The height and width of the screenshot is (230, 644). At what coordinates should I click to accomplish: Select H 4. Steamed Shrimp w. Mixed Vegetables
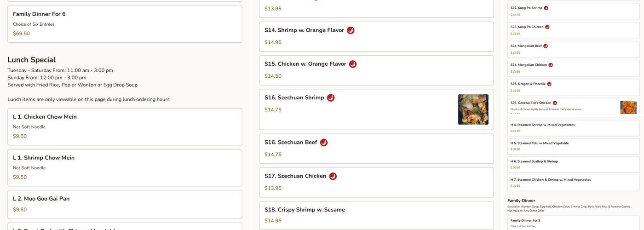[573, 128]
